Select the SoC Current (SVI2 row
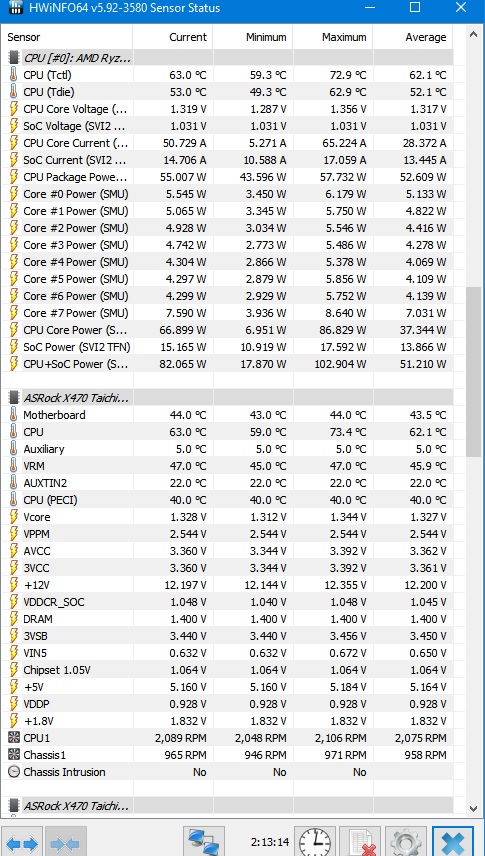The width and height of the screenshot is (485, 856). click(227, 160)
